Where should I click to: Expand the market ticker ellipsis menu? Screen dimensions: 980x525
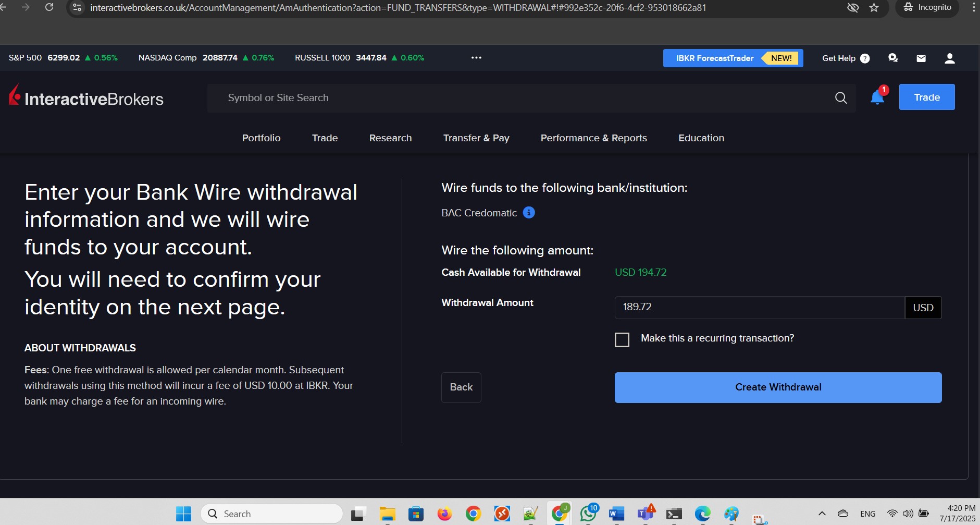(476, 58)
